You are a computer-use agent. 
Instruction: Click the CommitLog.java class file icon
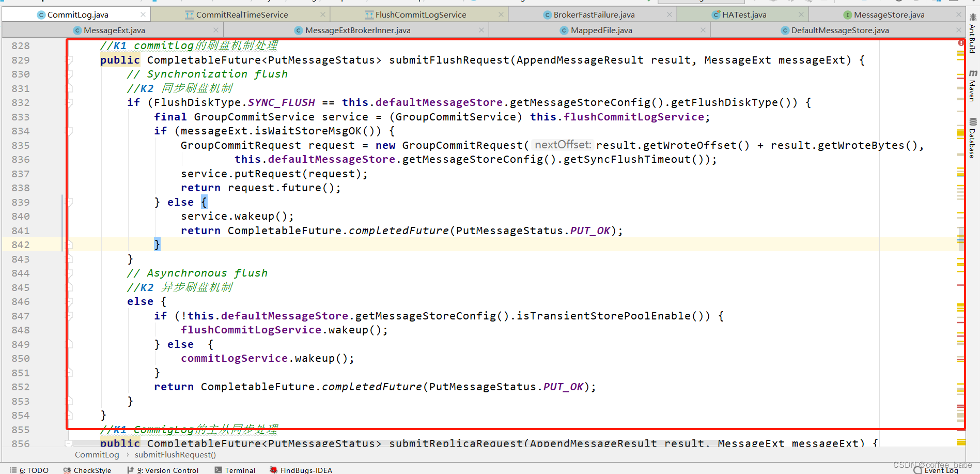(41, 15)
